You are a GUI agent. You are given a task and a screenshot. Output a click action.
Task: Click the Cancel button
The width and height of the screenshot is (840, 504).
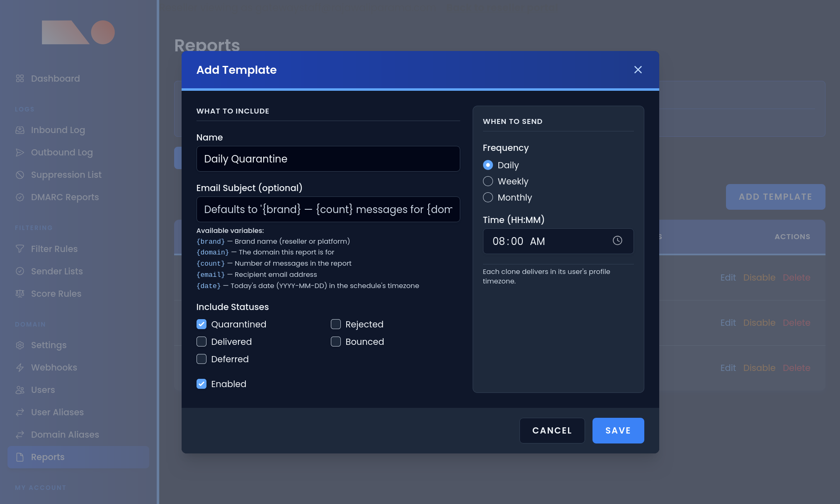[552, 431]
